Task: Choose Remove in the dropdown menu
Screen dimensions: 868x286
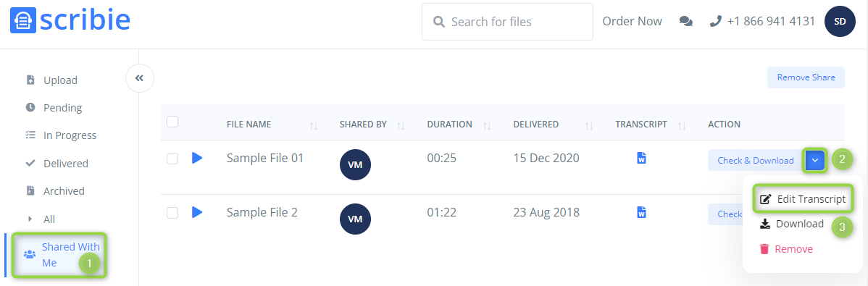Action: pyautogui.click(x=786, y=249)
